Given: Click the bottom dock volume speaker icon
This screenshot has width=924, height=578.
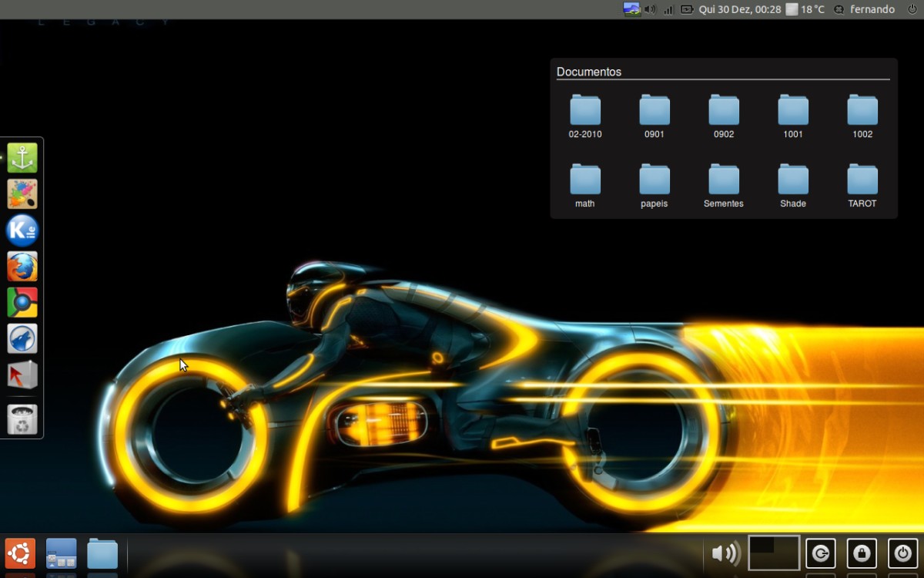Looking at the screenshot, I should 726,553.
